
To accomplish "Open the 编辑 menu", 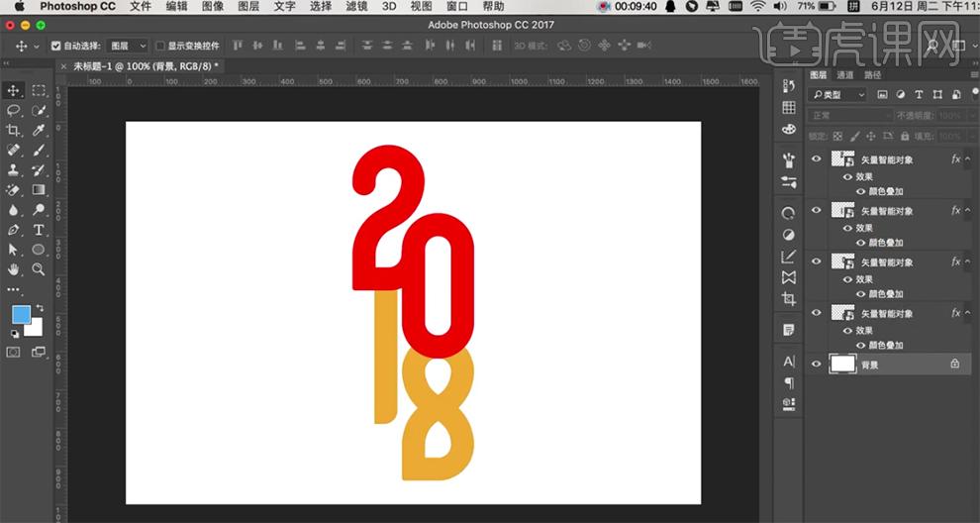I will [177, 6].
